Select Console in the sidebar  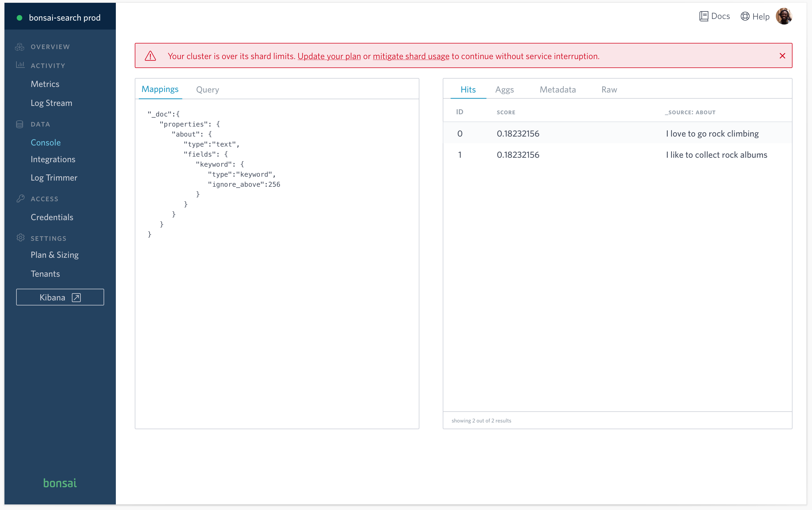pyautogui.click(x=45, y=142)
